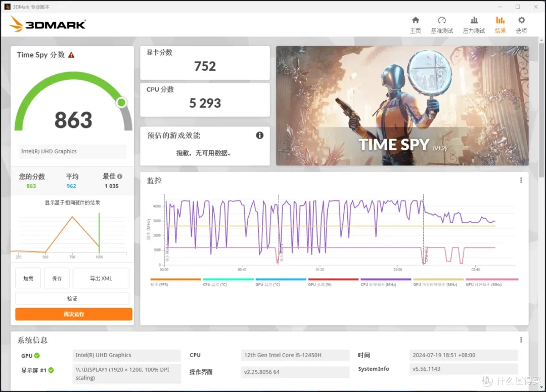Screen dimensions: 546x392
Task: Click the options gear icon
Action: coord(521,20)
